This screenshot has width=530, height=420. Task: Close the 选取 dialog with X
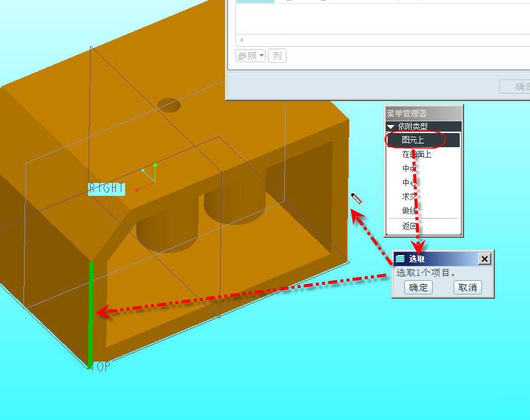point(484,259)
